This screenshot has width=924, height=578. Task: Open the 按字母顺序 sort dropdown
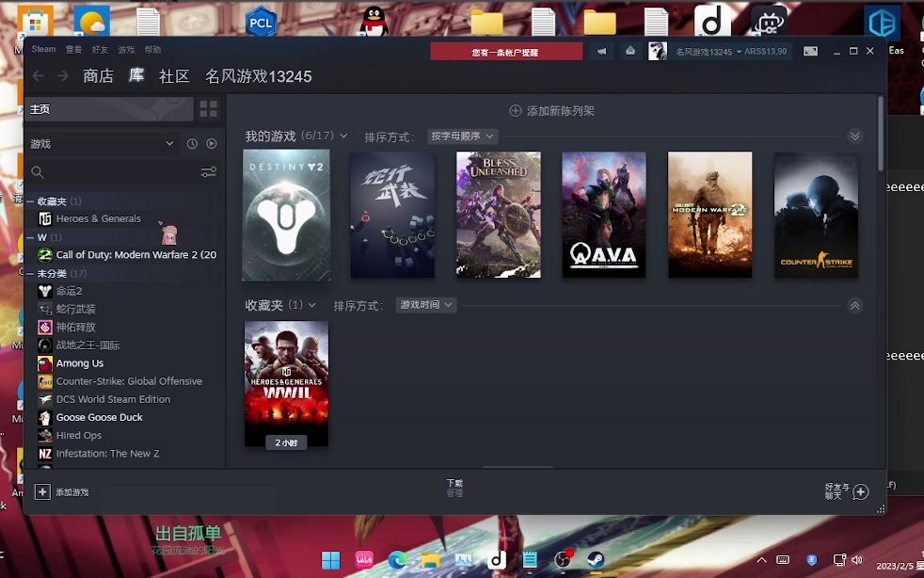[x=461, y=136]
